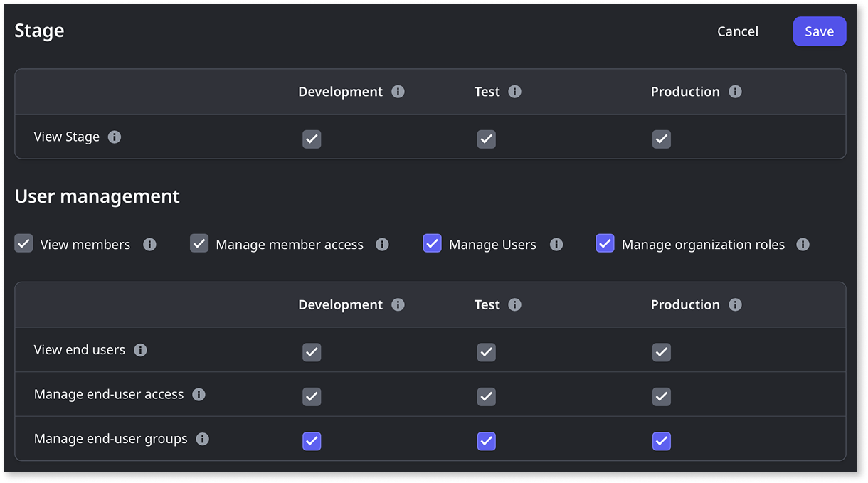Toggle the View members checkbox
The width and height of the screenshot is (868, 483).
click(23, 243)
